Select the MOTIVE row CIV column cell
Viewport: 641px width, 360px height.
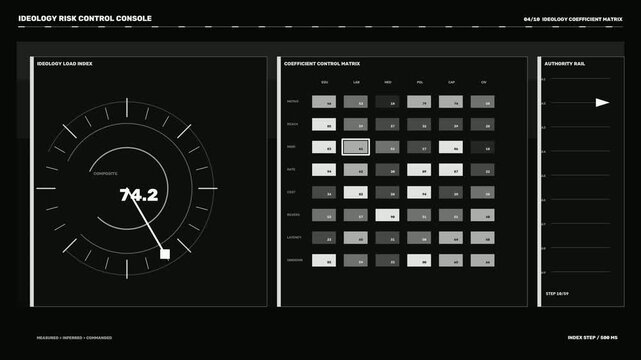[x=482, y=102]
